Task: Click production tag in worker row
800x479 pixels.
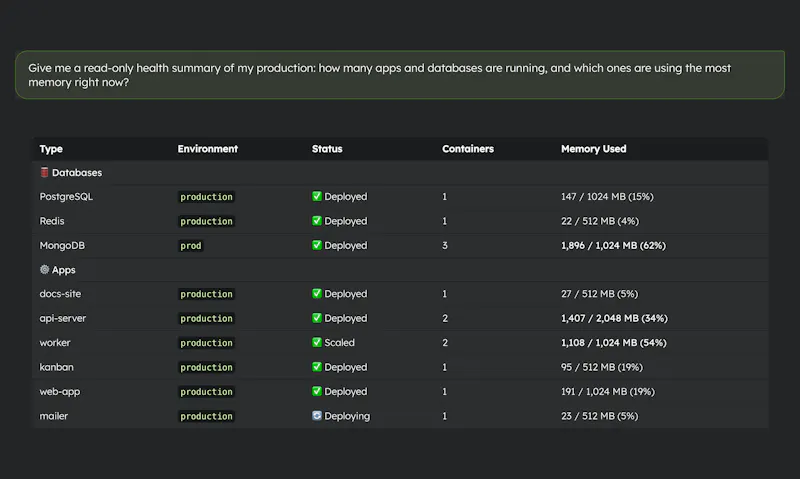Action: point(206,343)
